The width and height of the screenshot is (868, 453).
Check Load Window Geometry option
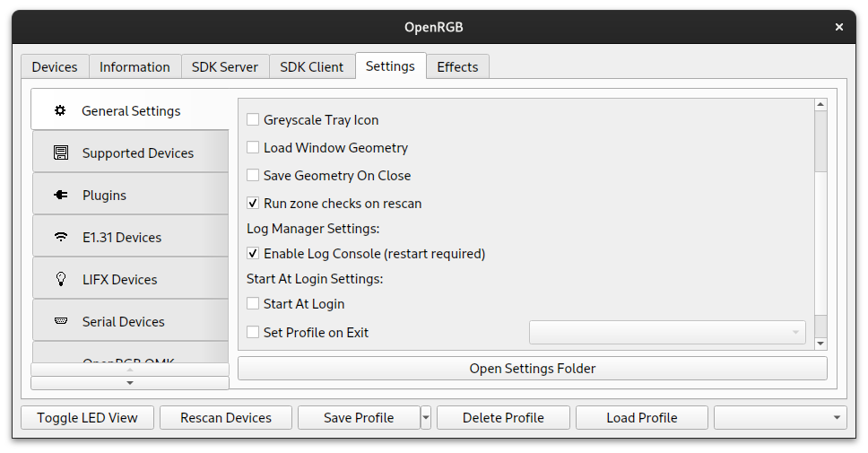253,147
